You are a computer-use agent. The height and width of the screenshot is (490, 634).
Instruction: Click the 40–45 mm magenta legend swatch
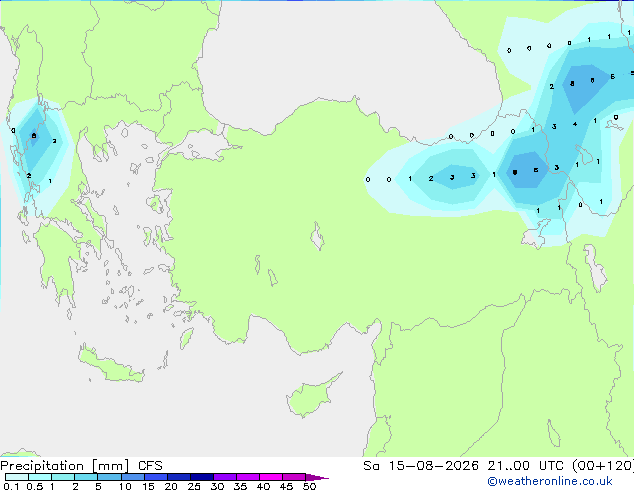pos(271,477)
